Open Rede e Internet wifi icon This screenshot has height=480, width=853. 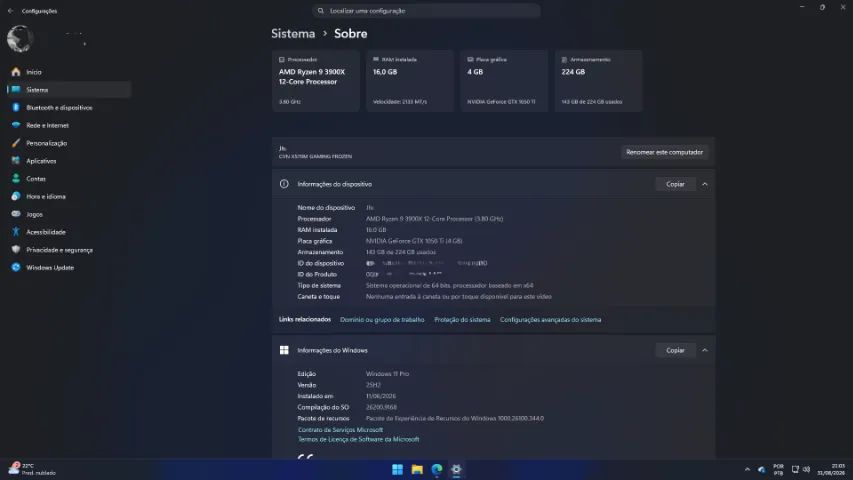[x=16, y=125]
